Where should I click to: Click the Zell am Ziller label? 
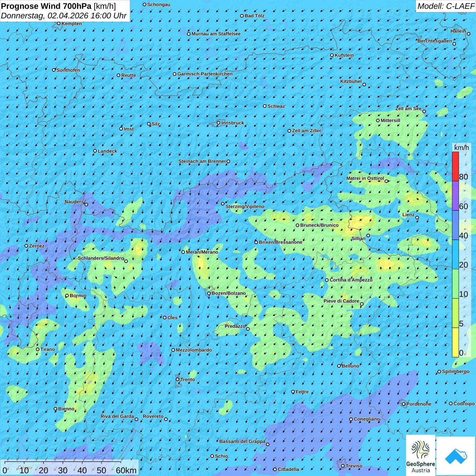(x=306, y=131)
